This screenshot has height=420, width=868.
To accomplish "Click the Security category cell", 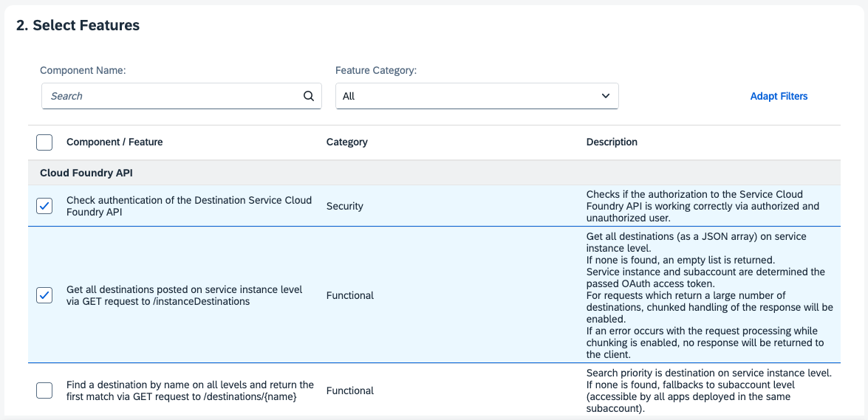I will pyautogui.click(x=344, y=206).
